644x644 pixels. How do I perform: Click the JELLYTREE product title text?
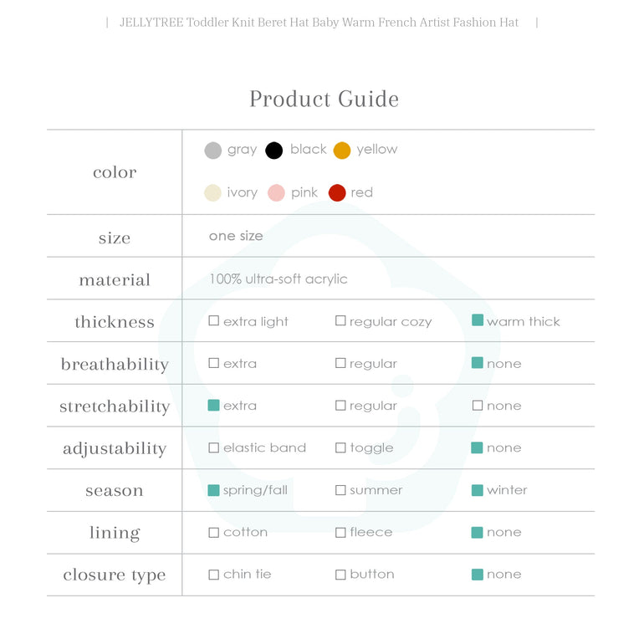tap(319, 23)
